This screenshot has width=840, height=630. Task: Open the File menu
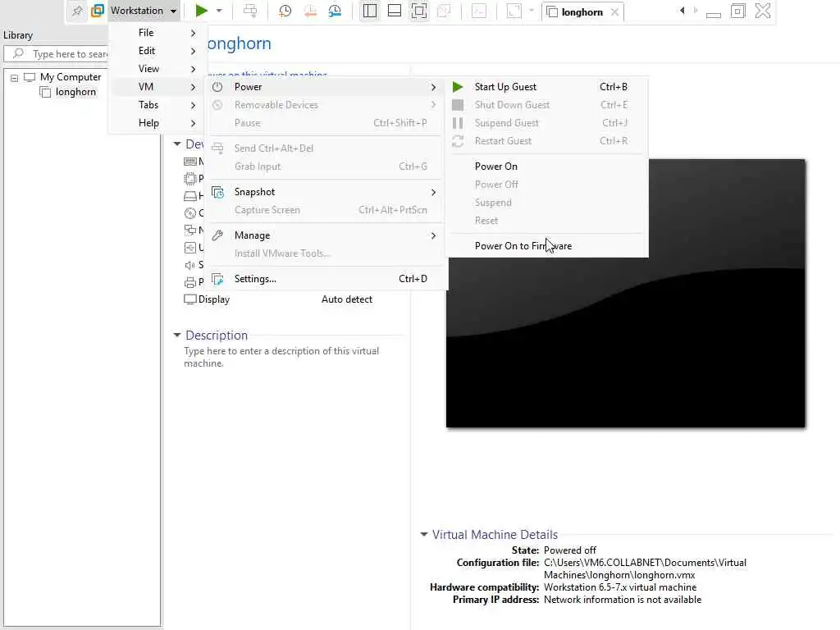coord(146,33)
